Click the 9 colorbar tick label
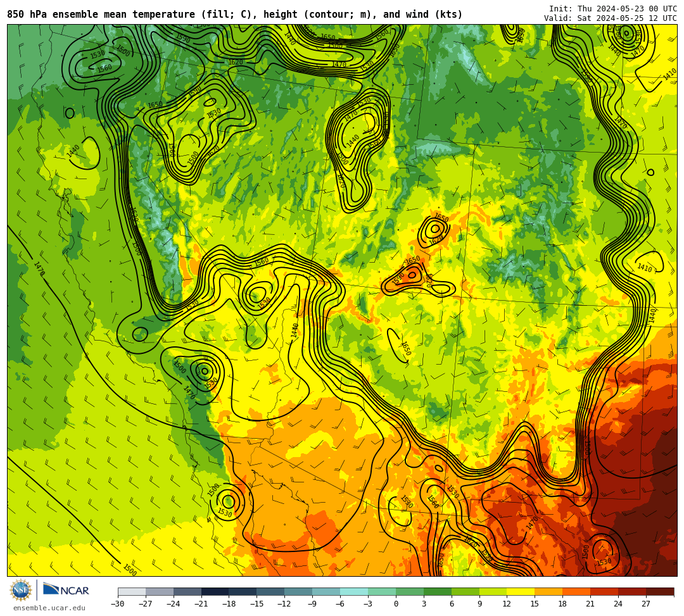Viewport: 684px width, 616px height. pyautogui.click(x=479, y=604)
